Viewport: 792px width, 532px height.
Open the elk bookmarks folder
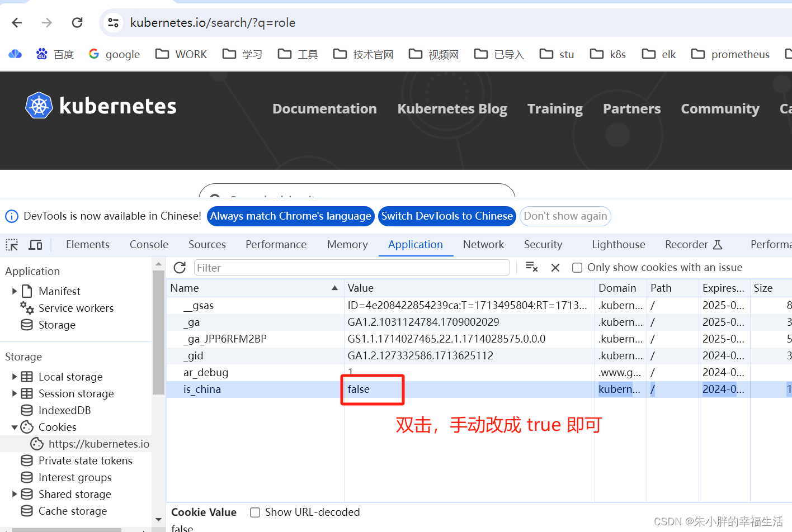[659, 54]
